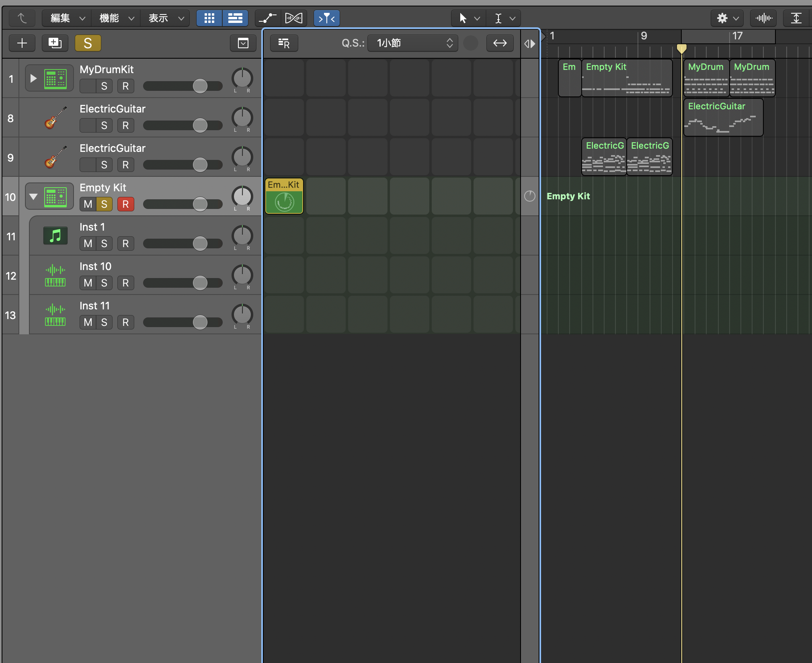Open the gear settings menu
Viewport: 812px width, 663px height.
(727, 18)
